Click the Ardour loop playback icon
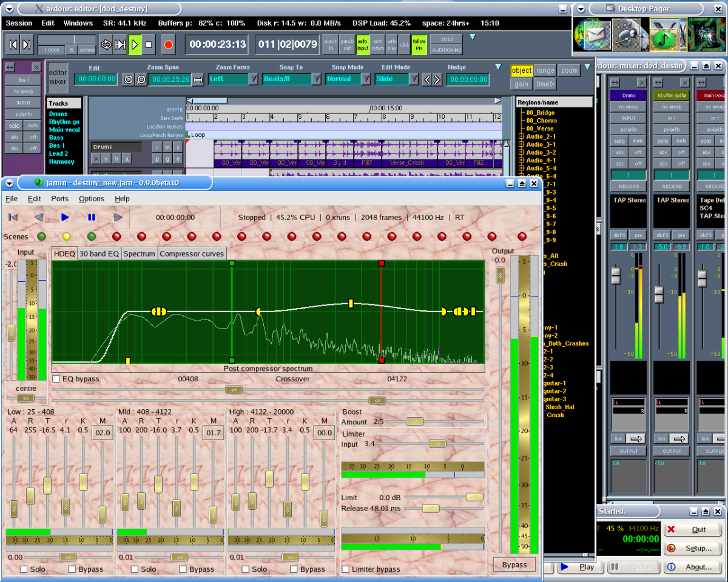 tap(106, 44)
